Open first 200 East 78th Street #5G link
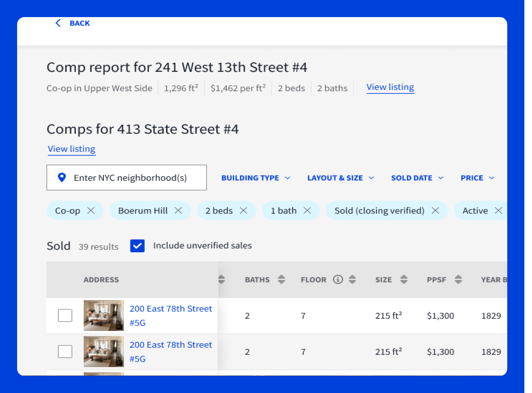 click(x=170, y=309)
